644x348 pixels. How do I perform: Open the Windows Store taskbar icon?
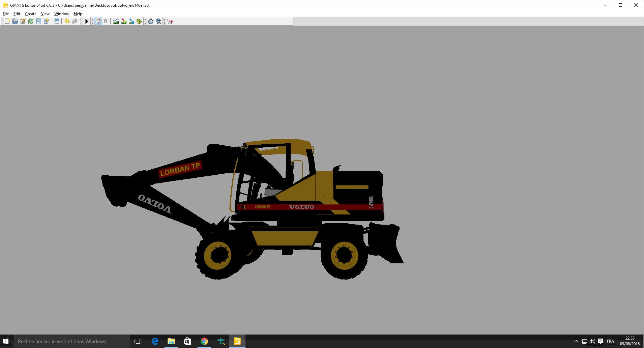[x=188, y=341]
